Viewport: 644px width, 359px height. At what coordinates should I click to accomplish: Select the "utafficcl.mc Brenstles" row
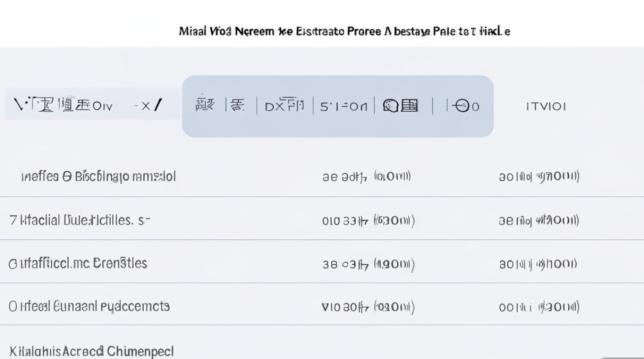click(x=78, y=263)
